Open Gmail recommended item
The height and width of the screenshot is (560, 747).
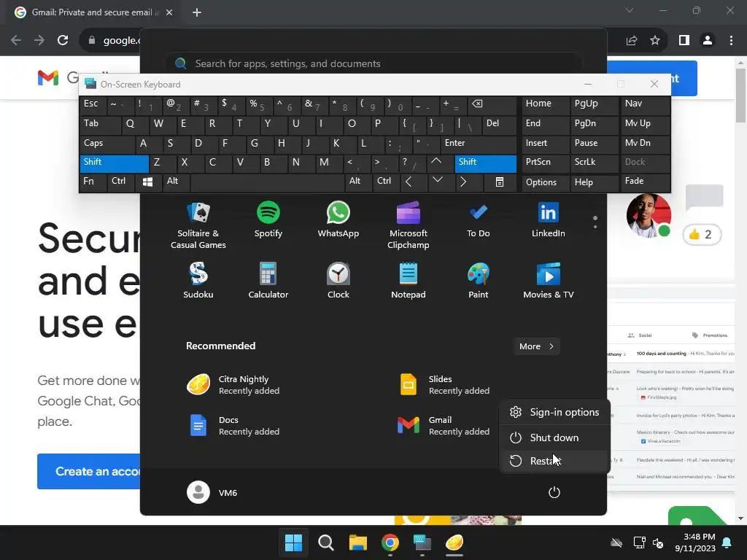(444, 426)
